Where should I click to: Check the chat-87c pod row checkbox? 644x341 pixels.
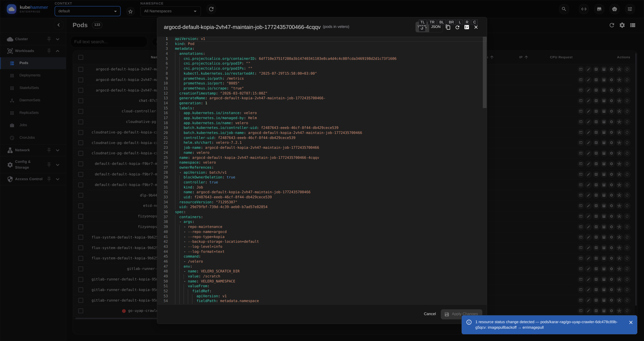(x=81, y=101)
